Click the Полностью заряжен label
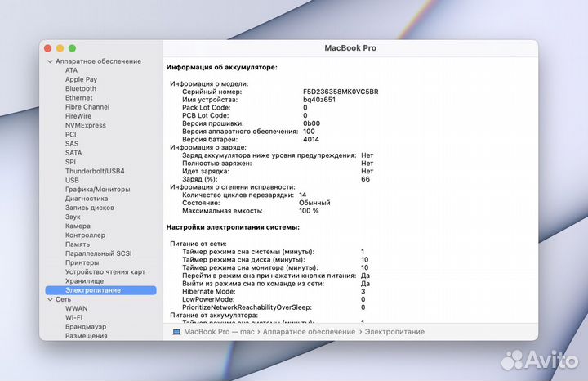Screen dimensions: 588x381 point(217,164)
